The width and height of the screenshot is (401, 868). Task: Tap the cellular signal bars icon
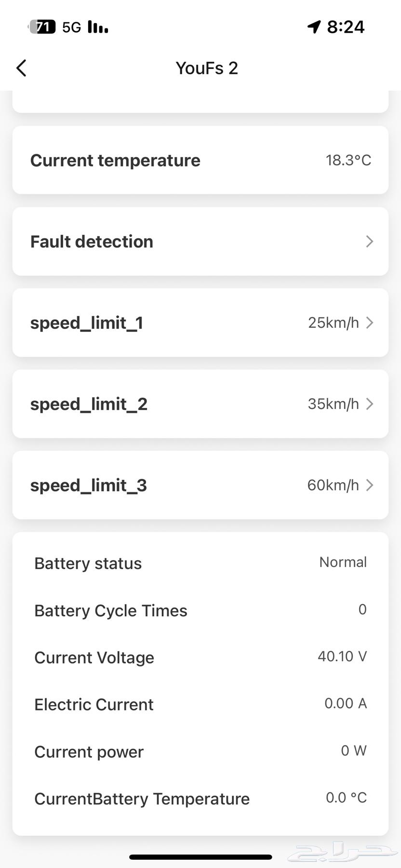tap(98, 27)
